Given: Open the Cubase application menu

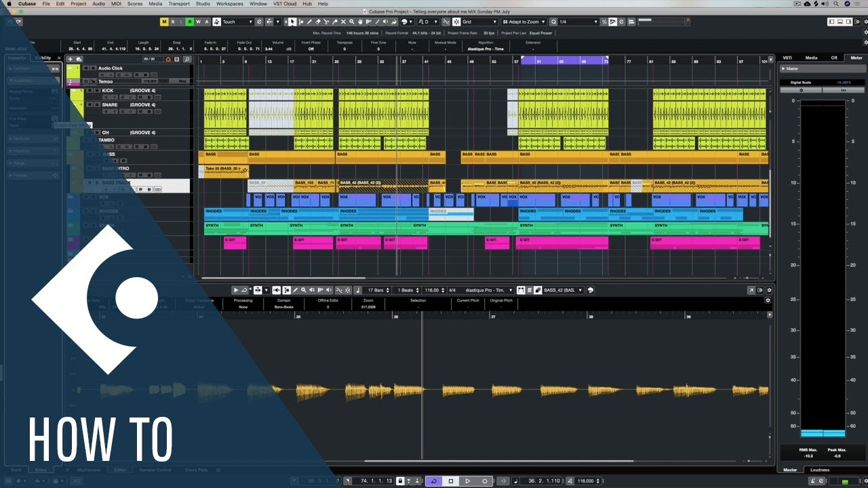Looking at the screenshot, I should pos(27,3).
